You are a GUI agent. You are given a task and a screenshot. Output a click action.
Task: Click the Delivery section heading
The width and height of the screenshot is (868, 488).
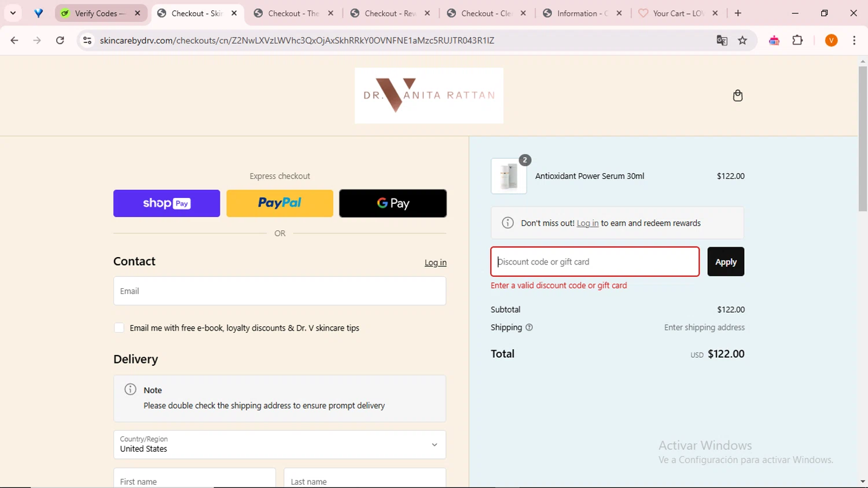pyautogui.click(x=135, y=359)
